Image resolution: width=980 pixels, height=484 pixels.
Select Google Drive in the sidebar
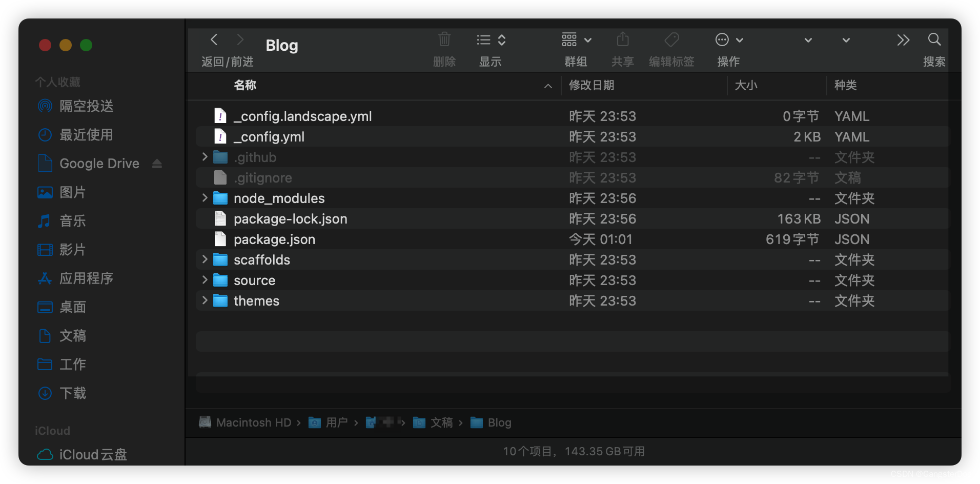click(89, 164)
